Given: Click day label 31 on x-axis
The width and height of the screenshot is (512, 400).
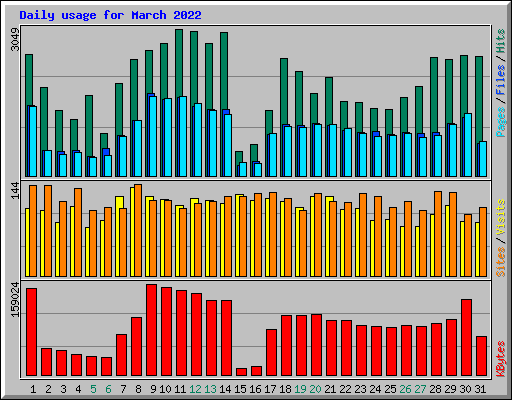Looking at the screenshot, I should [480, 389].
